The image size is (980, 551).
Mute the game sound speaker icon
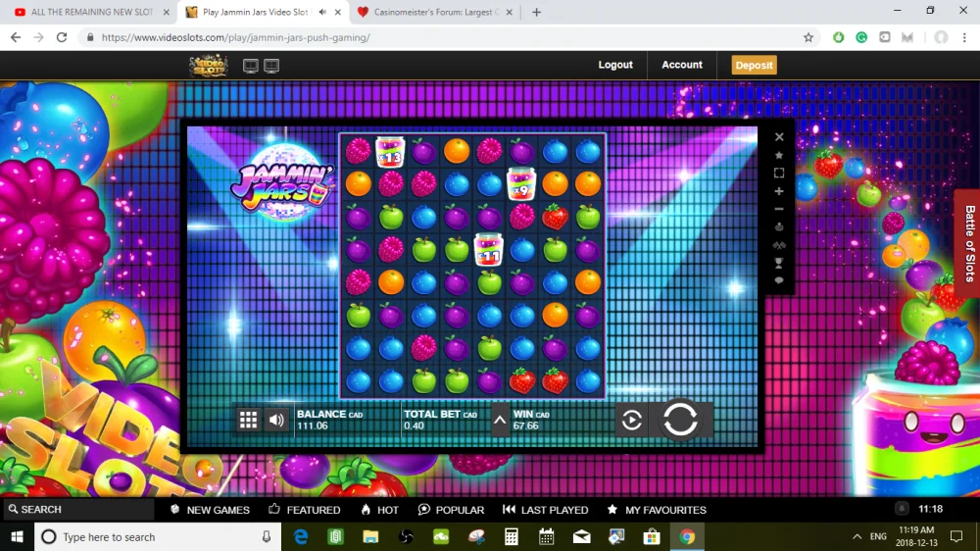coord(276,420)
